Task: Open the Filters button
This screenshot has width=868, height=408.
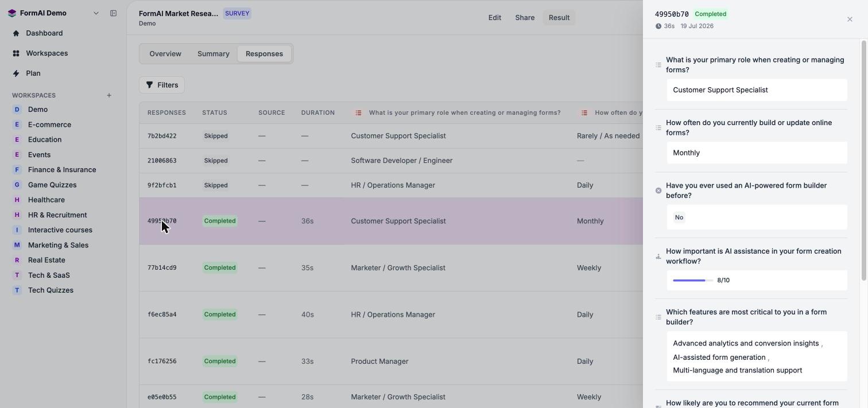Action: click(162, 85)
